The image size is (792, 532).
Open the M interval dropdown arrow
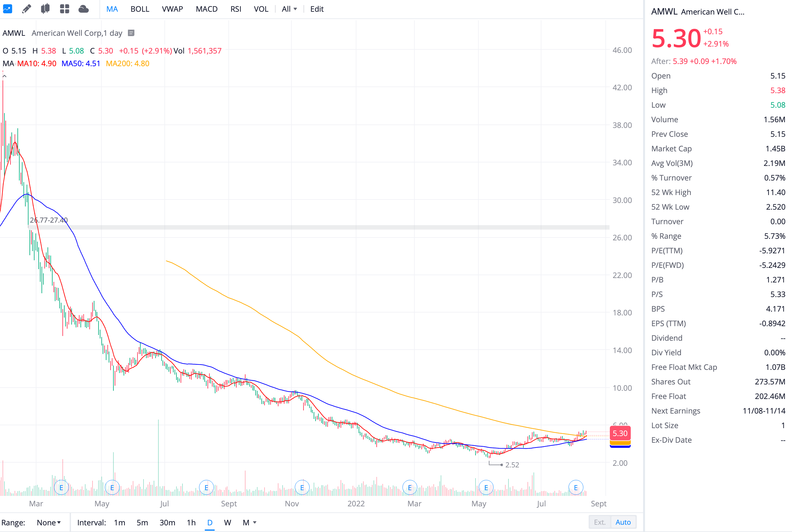255,522
